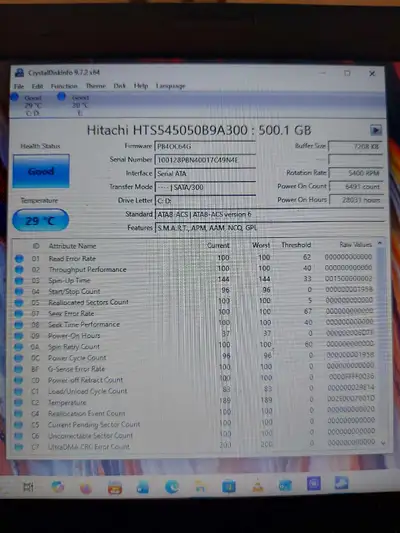400x533 pixels.
Task: Click the Standard ATA8-ACS field
Action: click(269, 214)
